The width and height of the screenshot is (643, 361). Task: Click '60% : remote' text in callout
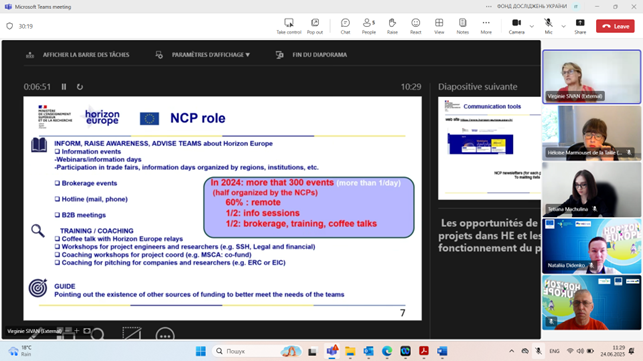tap(253, 202)
